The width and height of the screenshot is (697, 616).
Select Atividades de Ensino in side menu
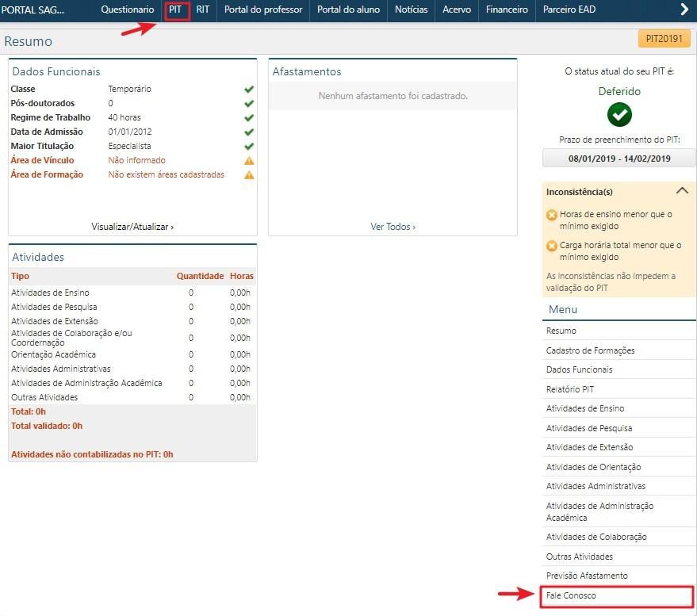pyautogui.click(x=585, y=408)
